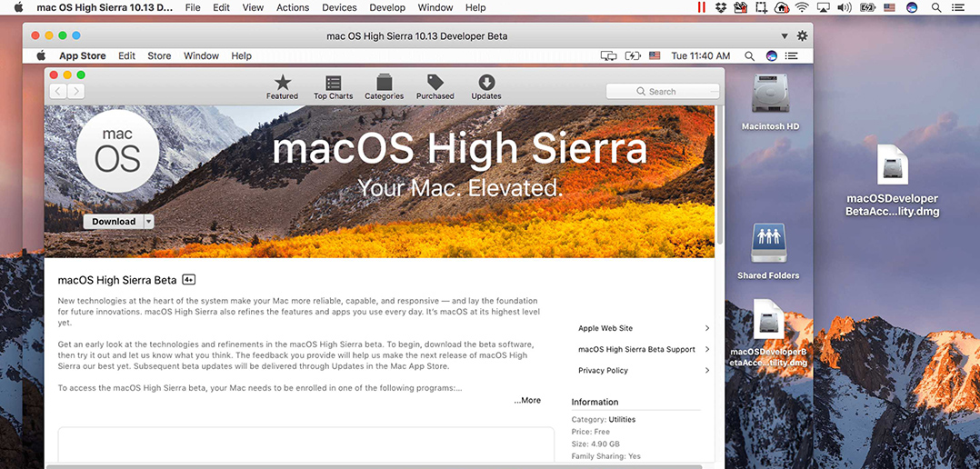Open the guest Edit menu

(x=127, y=55)
